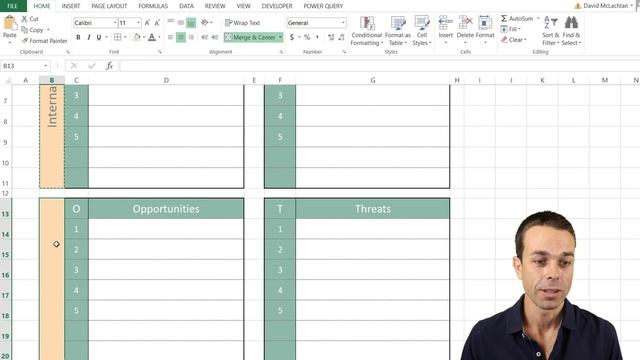Toggle bold formatting

pyautogui.click(x=78, y=37)
